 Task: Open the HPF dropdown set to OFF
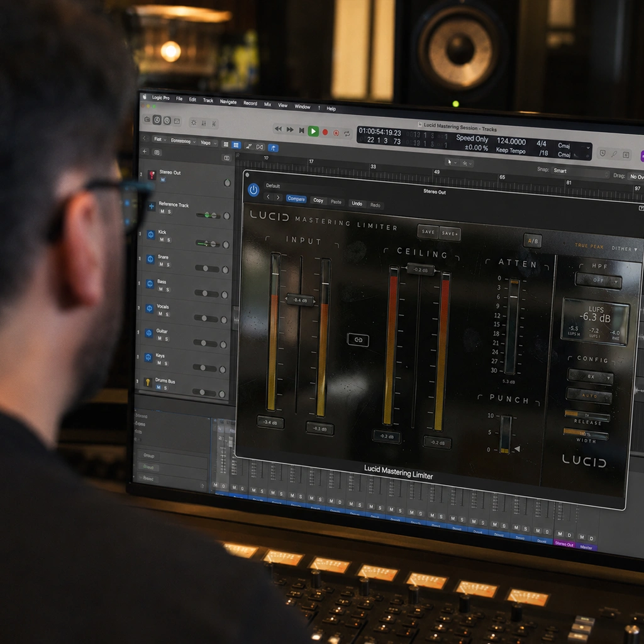coord(599,281)
